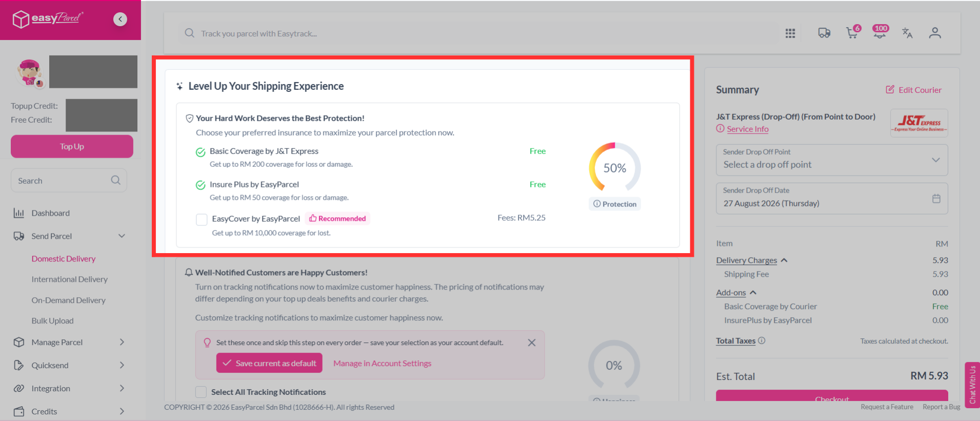Click the Edit Courier link
Image resolution: width=980 pixels, height=421 pixels.
(920, 90)
